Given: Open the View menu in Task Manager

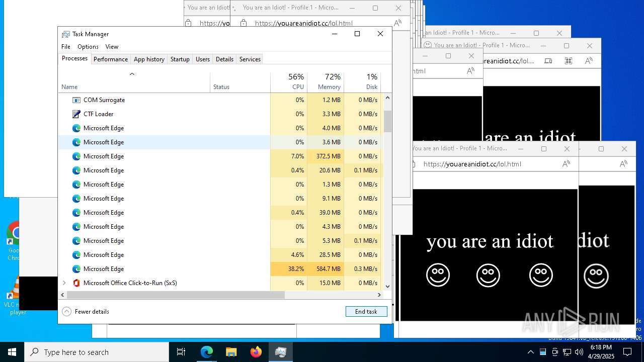Looking at the screenshot, I should pyautogui.click(x=112, y=46).
